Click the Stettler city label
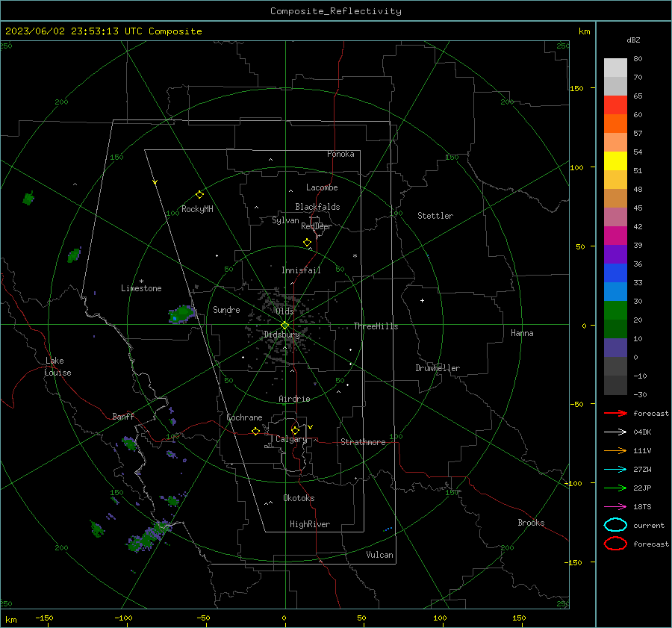The height and width of the screenshot is (628, 672). pyautogui.click(x=435, y=216)
